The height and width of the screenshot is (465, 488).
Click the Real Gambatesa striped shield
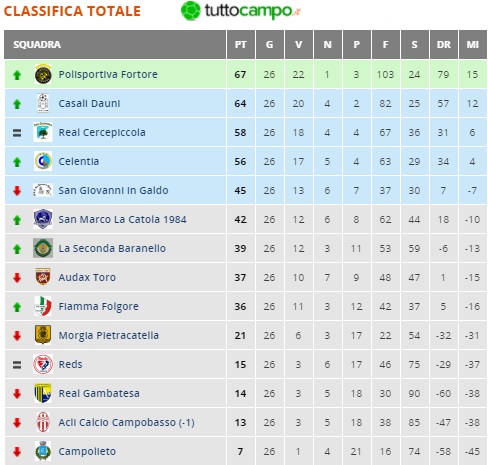click(43, 393)
